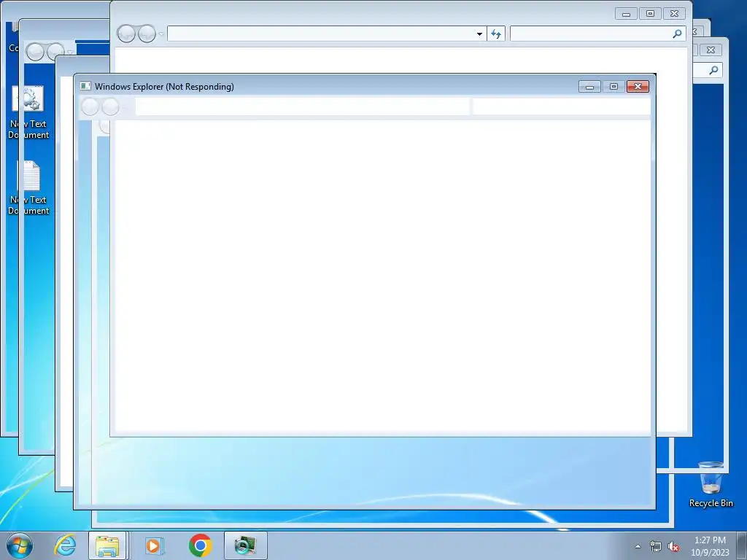
Task: Open Google Chrome from the taskbar
Action: pyautogui.click(x=200, y=545)
